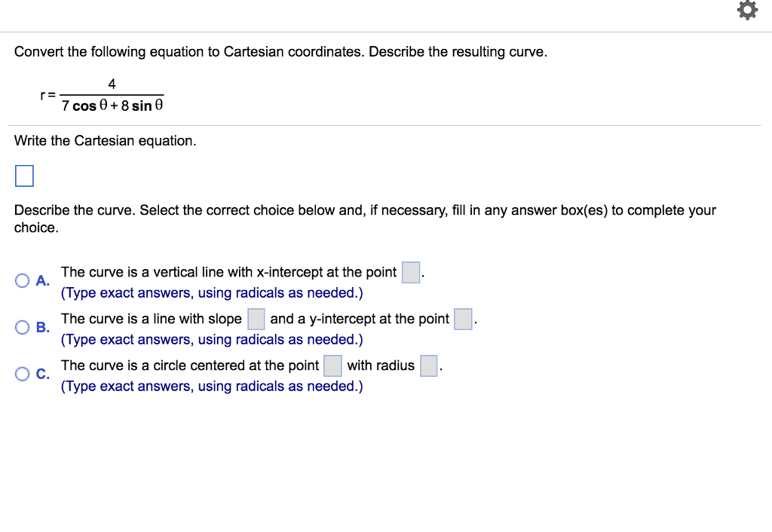Screen dimensions: 772x532
Task: Click the bold blue "C." label
Action: coord(42,374)
